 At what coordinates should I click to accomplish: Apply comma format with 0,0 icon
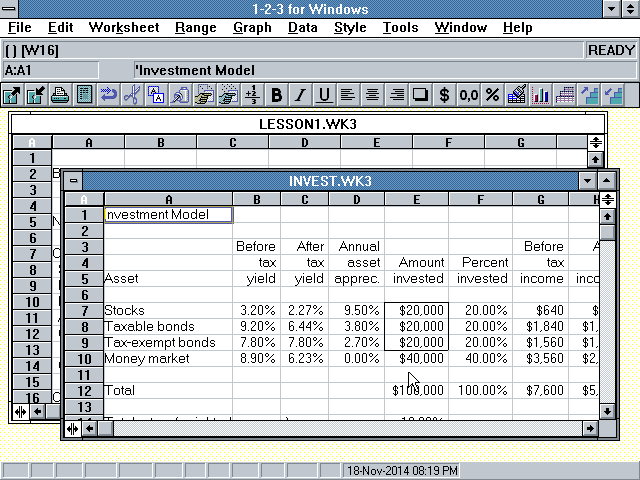coord(469,95)
